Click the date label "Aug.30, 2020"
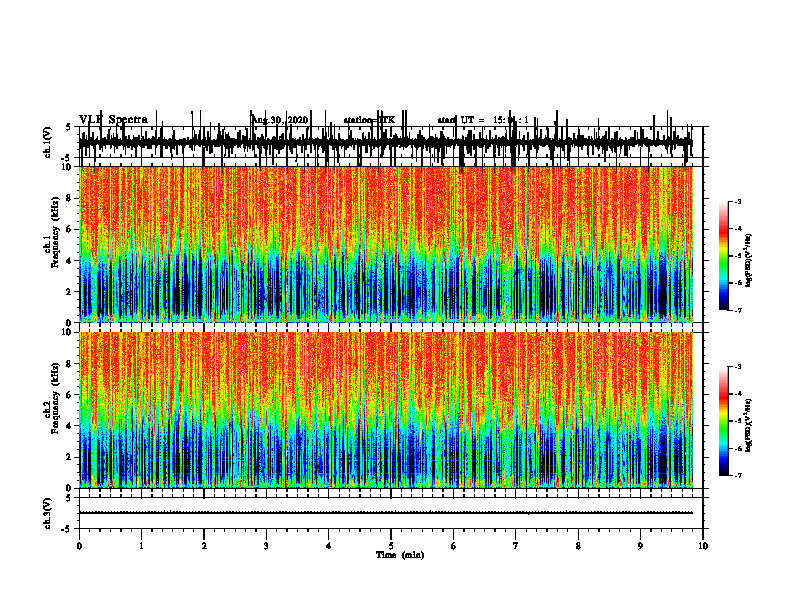792x612 pixels. (279, 120)
